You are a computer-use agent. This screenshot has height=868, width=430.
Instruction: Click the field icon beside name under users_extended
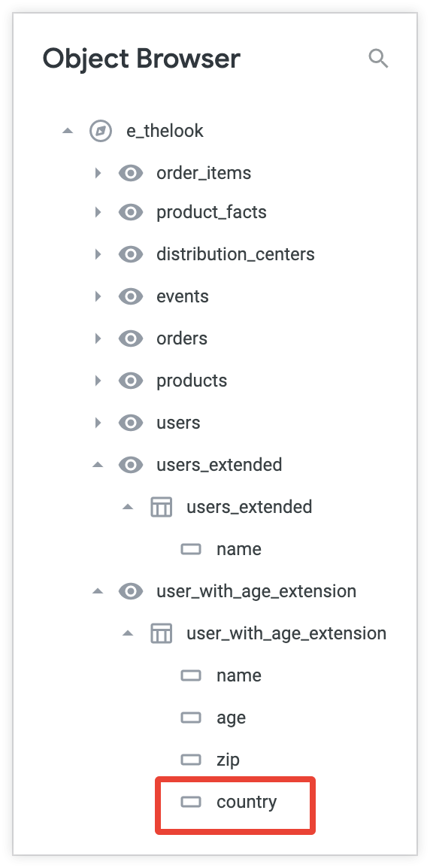pyautogui.click(x=191, y=549)
